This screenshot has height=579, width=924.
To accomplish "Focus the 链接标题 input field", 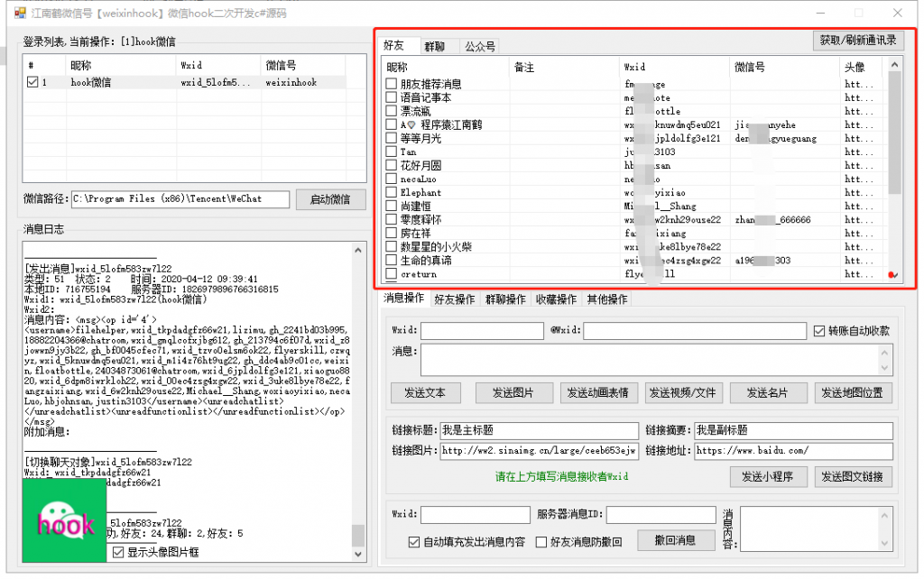I will click(540, 430).
